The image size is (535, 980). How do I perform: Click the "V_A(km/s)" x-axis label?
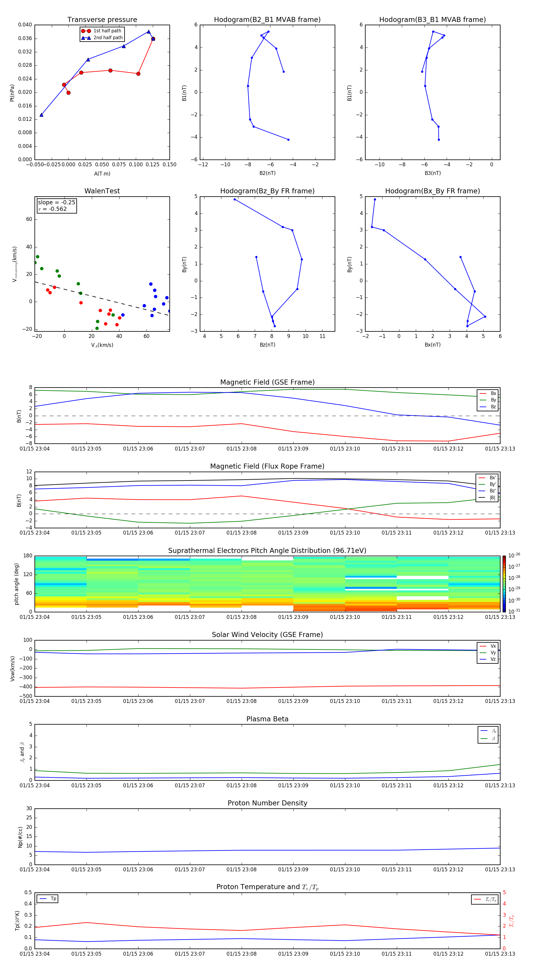[x=102, y=345]
